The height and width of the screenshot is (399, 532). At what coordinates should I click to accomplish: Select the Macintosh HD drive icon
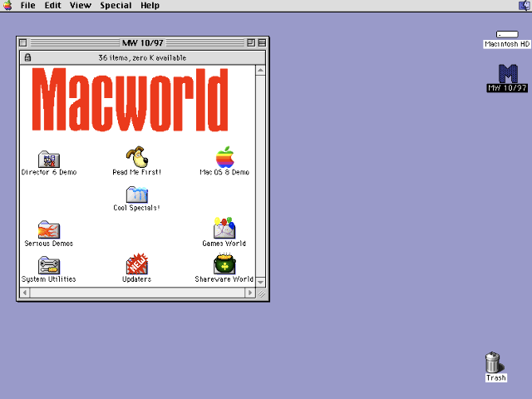pyautogui.click(x=507, y=34)
